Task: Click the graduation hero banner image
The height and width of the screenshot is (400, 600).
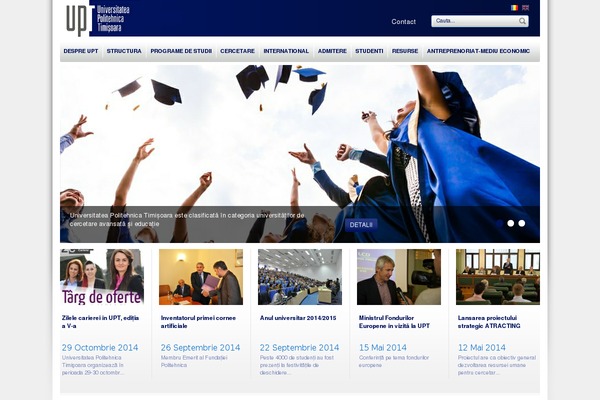Action: pyautogui.click(x=300, y=153)
